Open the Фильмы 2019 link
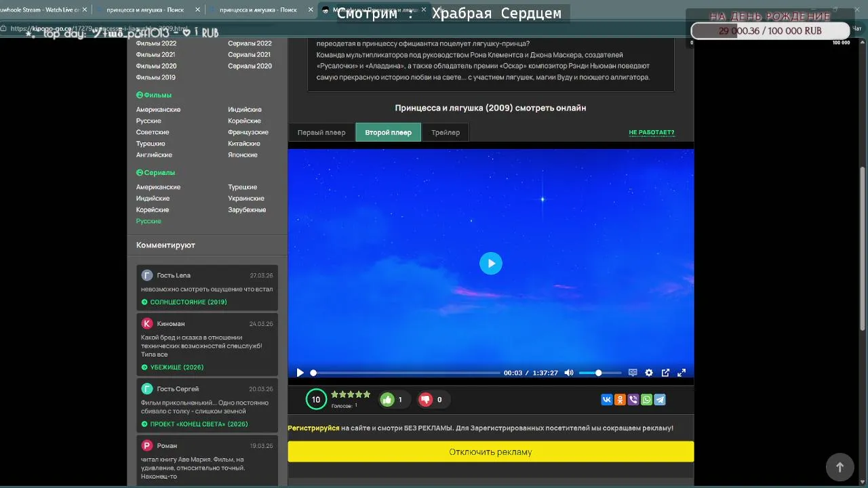The width and height of the screenshot is (868, 488). point(155,77)
